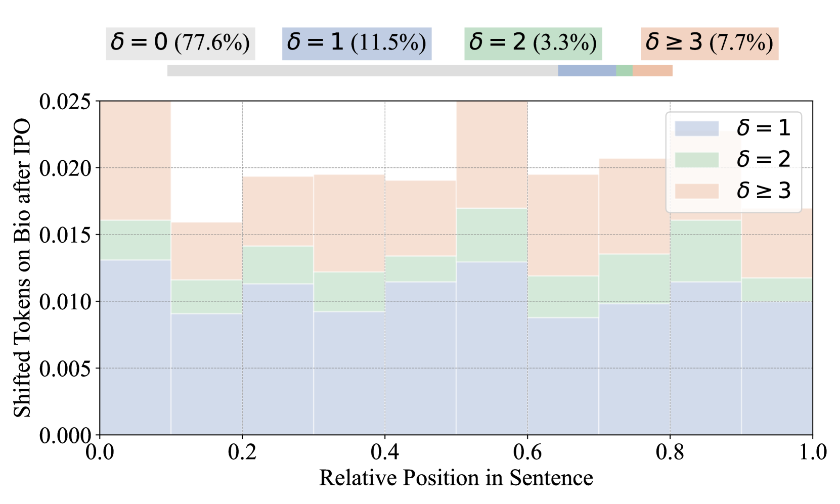
Task: Click the blue segment of the proportion bar
Action: point(587,71)
